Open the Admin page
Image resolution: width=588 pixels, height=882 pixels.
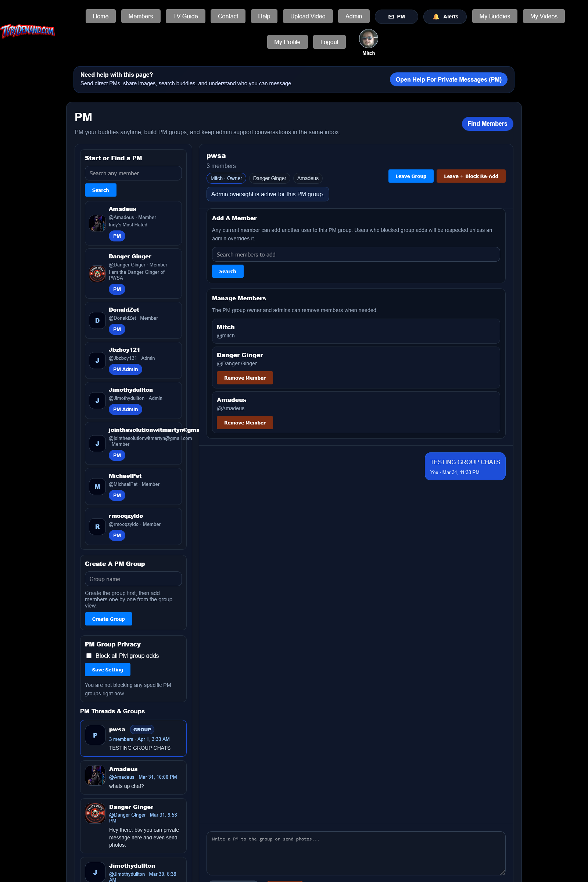point(353,16)
